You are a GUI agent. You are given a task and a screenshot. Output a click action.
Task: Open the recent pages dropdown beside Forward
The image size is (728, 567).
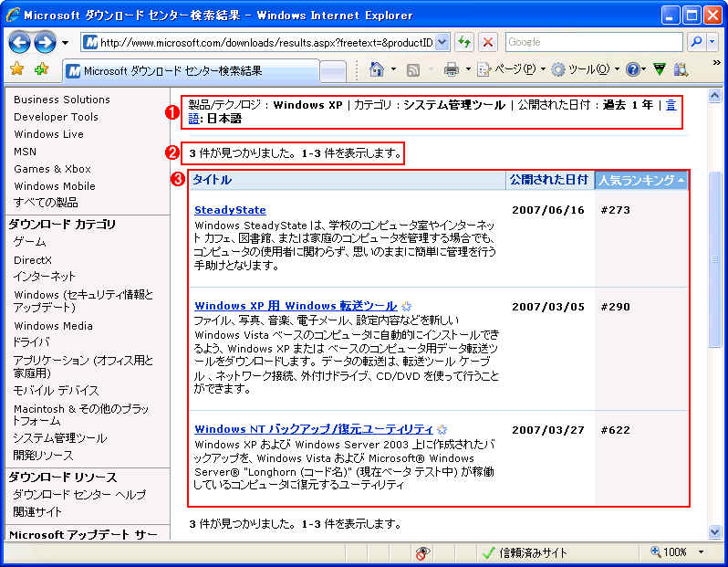click(65, 43)
